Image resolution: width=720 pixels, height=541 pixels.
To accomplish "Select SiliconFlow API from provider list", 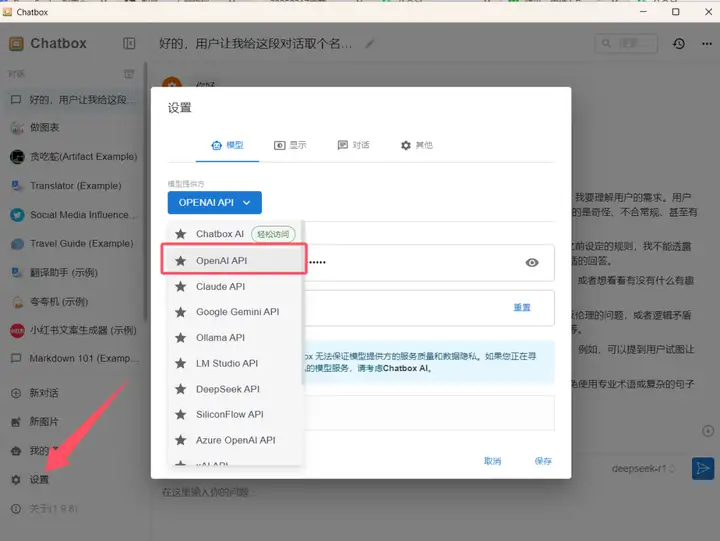I will [x=234, y=415].
